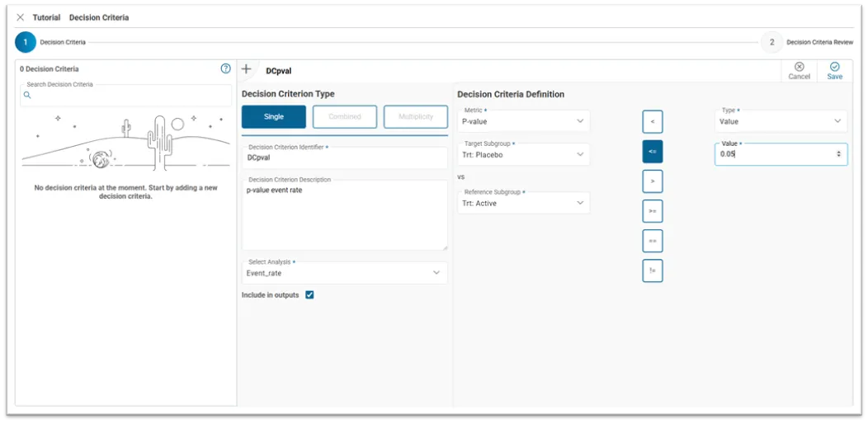Select the not-equal operator
The width and height of the screenshot is (868, 423).
pos(653,270)
